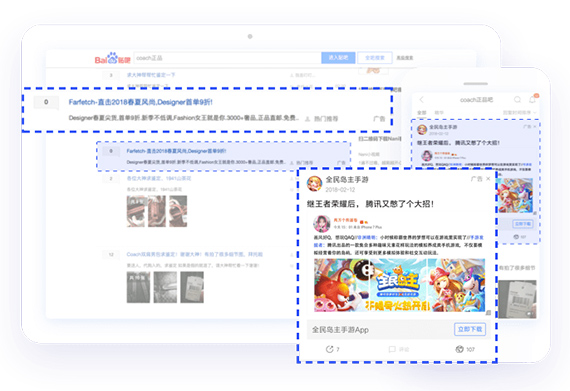Switch to the 精华 tab
The height and width of the screenshot is (391, 570).
439,113
